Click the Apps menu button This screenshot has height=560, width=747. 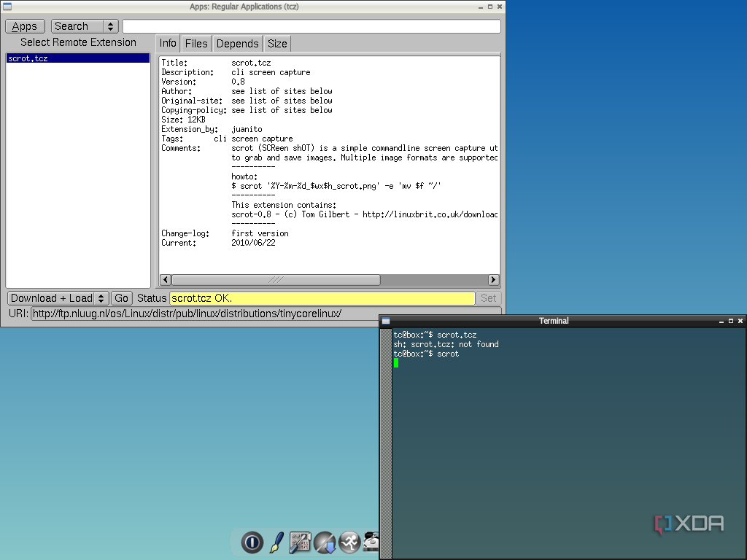[x=25, y=26]
